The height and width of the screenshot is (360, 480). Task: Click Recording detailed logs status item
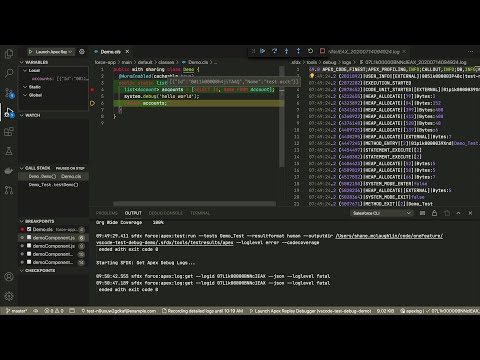(202, 311)
